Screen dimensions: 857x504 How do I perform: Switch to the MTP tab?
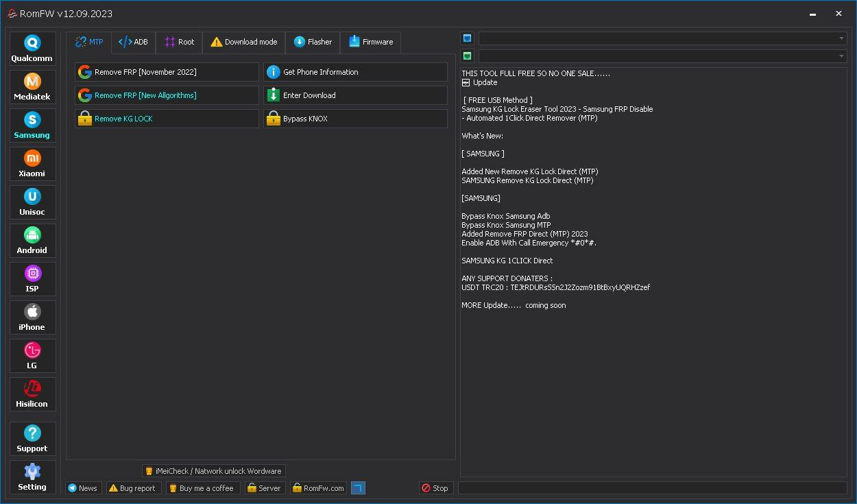click(89, 42)
